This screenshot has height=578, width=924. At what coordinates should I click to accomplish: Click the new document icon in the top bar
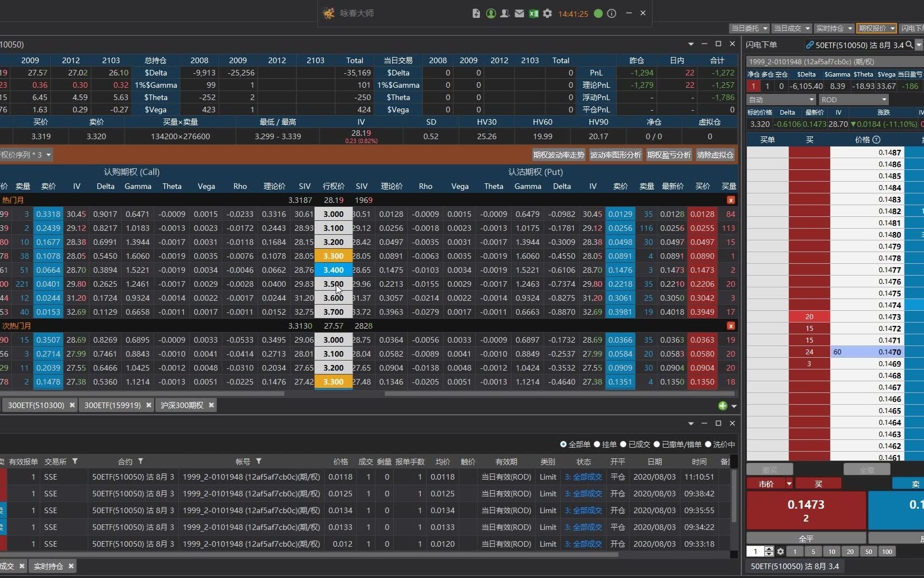click(476, 13)
